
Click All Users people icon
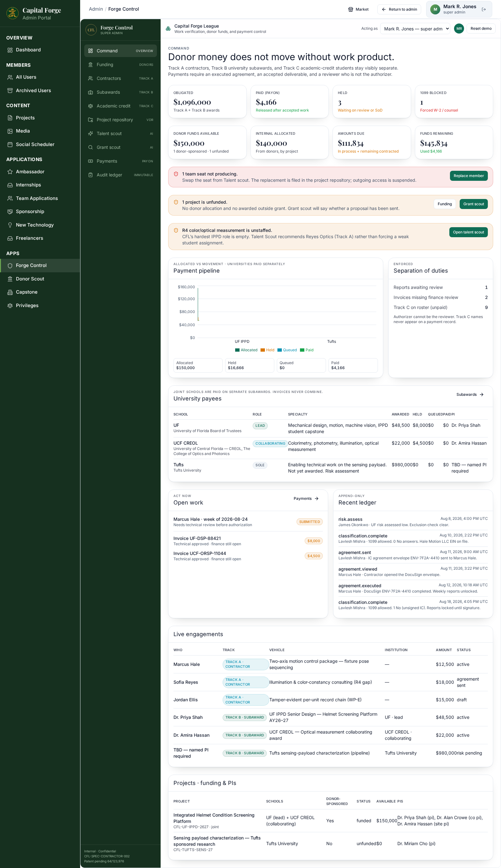10,77
